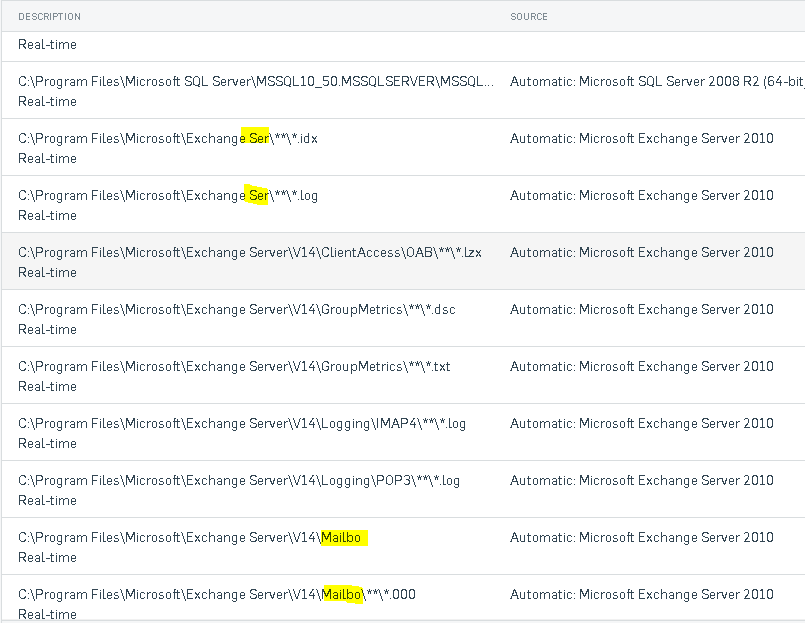This screenshot has height=623, width=805.
Task: Click the Exchange Server 2010 source for IMAP4 log
Action: (x=642, y=424)
